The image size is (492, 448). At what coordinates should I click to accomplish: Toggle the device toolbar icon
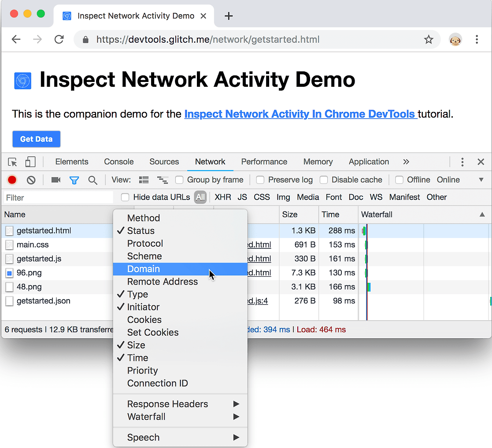[x=30, y=162]
